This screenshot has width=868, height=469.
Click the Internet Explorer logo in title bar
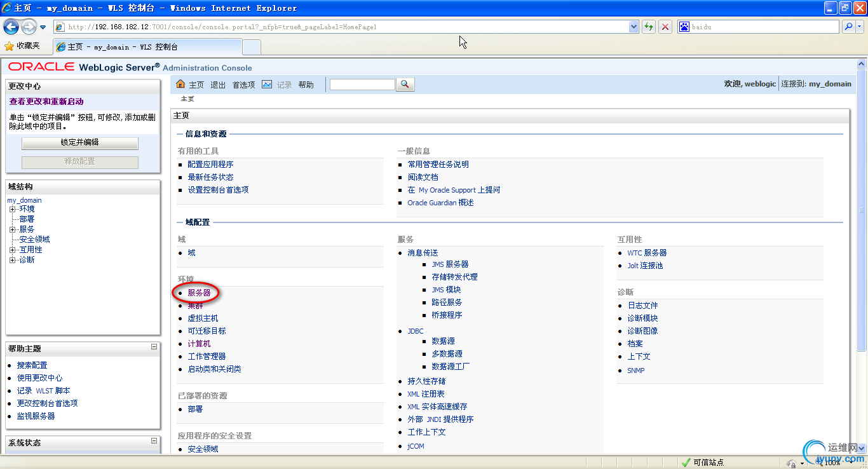(x=7, y=8)
